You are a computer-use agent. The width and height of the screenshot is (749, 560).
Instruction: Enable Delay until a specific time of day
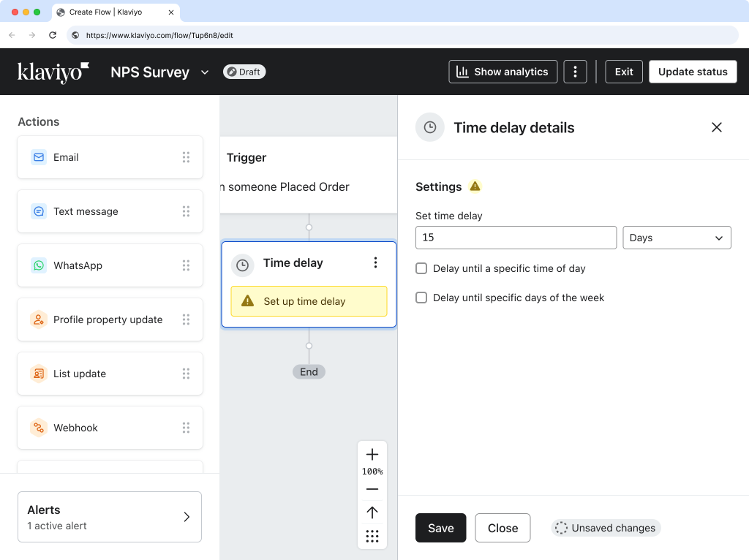[x=421, y=268]
